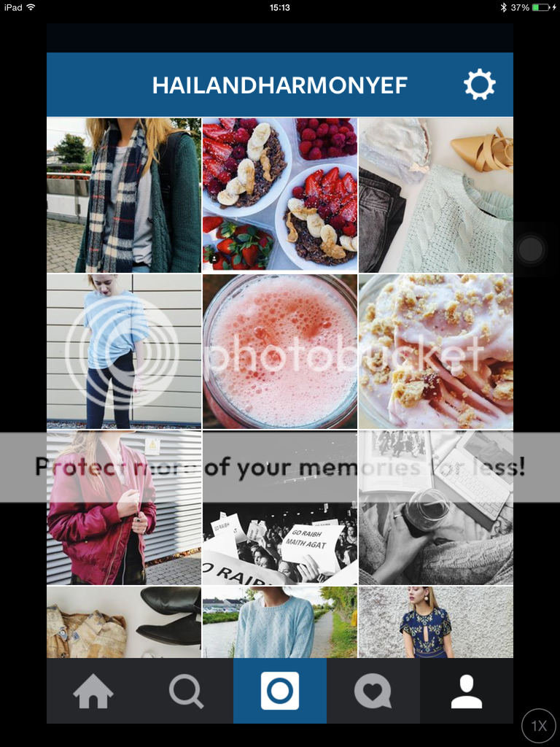The width and height of the screenshot is (560, 747).
Task: Open the blue embroidered dress photo
Action: click(x=436, y=622)
